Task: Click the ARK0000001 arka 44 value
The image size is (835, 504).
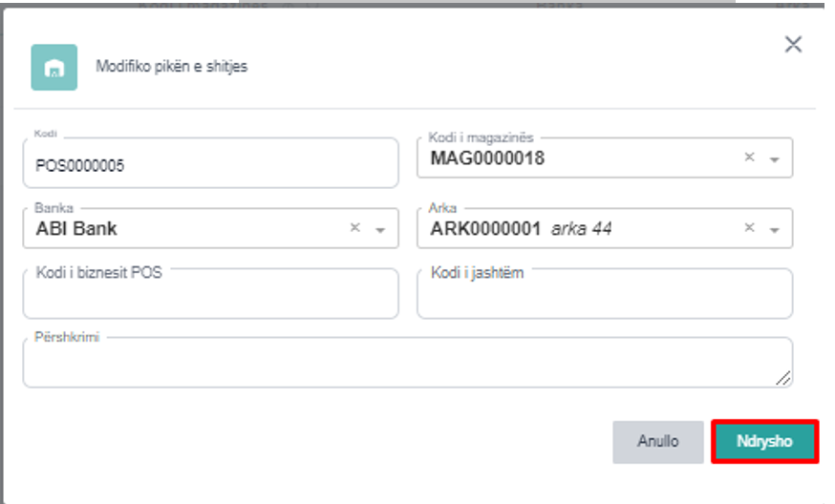Action: (x=521, y=229)
